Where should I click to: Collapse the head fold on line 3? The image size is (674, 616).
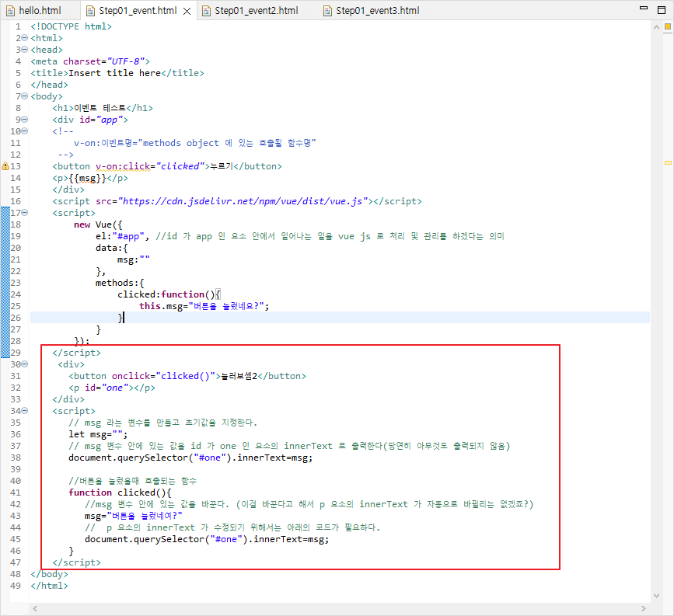point(25,50)
